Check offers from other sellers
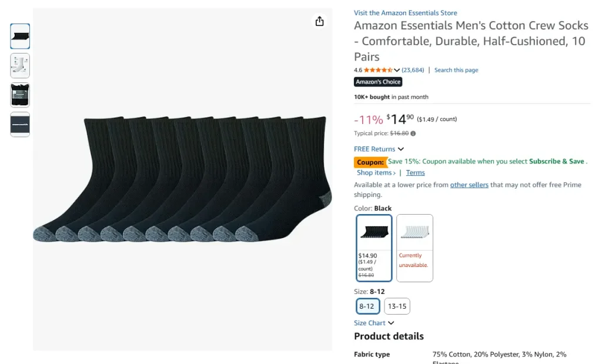The height and width of the screenshot is (364, 602). 469,184
